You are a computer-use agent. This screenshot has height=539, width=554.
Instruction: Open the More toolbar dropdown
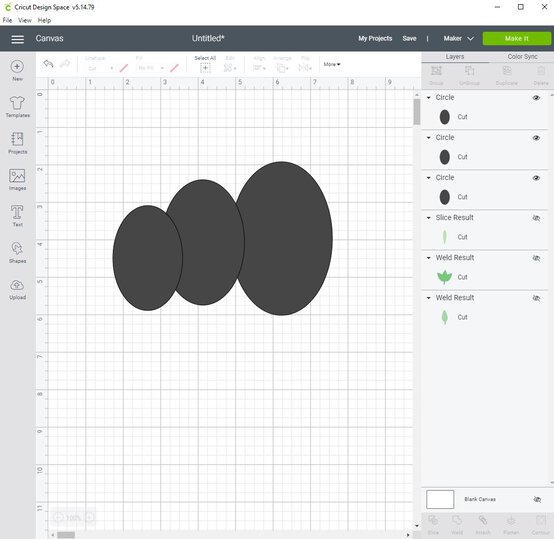click(332, 64)
